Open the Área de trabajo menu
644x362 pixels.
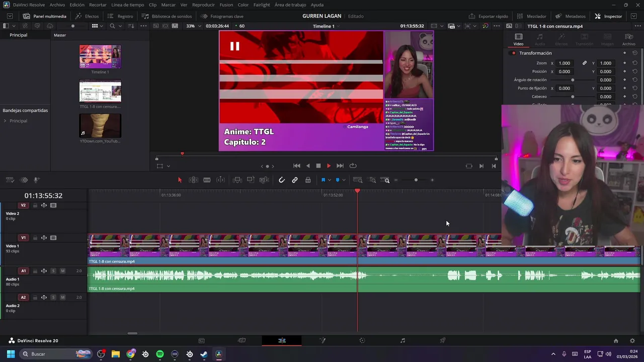click(290, 5)
